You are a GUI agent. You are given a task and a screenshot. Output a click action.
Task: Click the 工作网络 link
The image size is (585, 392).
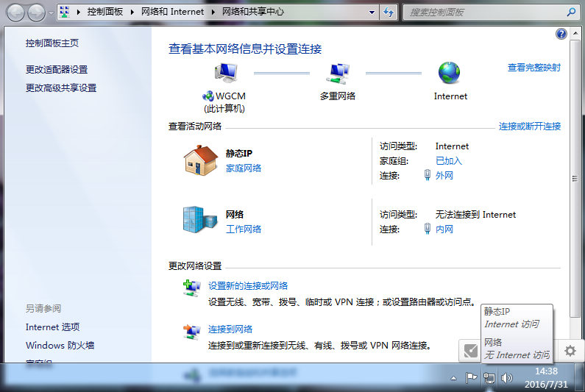point(244,229)
